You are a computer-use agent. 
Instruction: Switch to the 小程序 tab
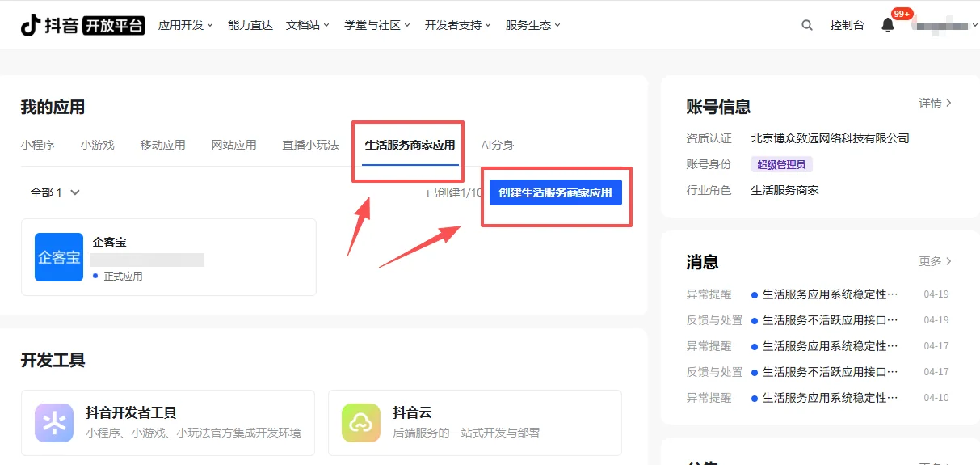38,145
